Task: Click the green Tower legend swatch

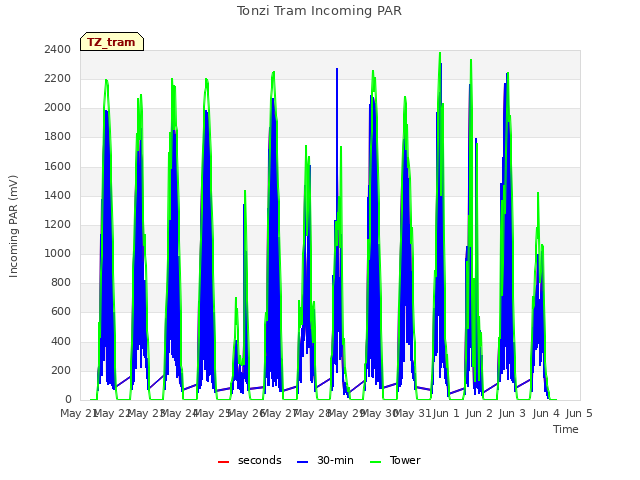Action: pos(375,462)
